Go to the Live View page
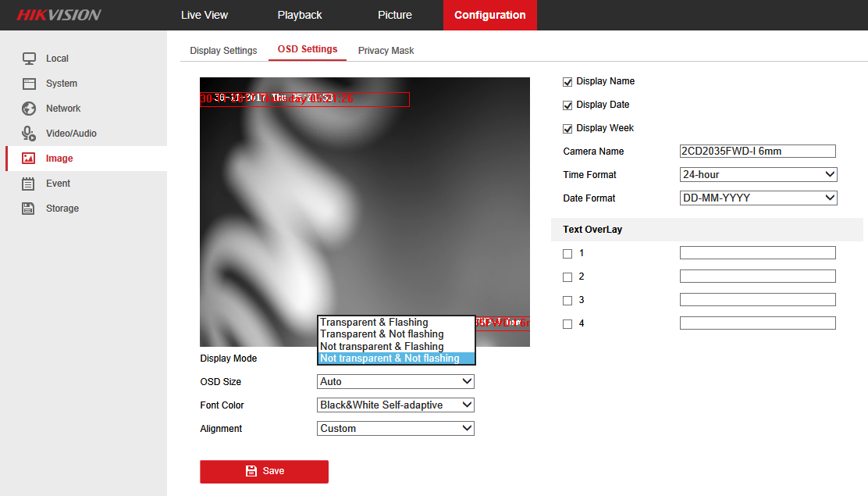868x496 pixels. [x=204, y=15]
